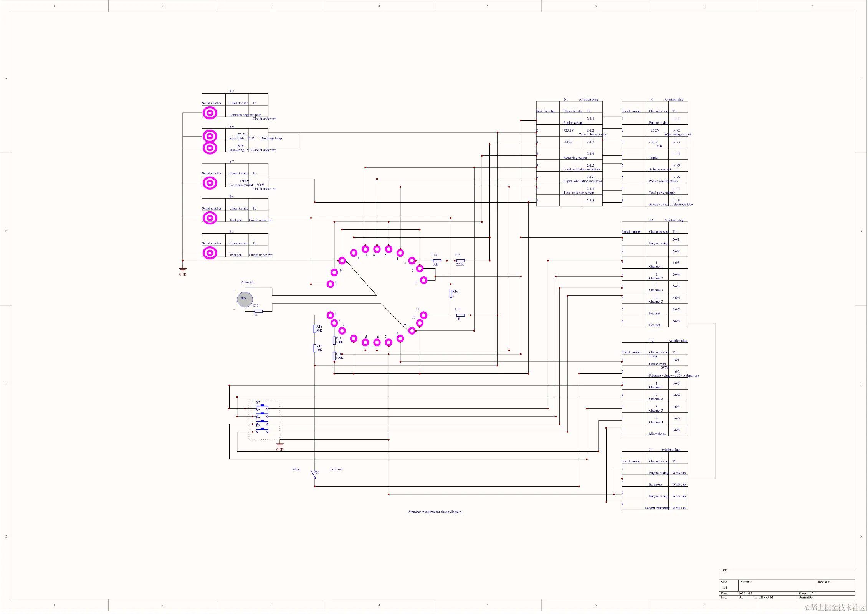This screenshot has height=614, width=868.
Task: Click the +500V measurement jack in table 6-7
Action: click(x=210, y=183)
